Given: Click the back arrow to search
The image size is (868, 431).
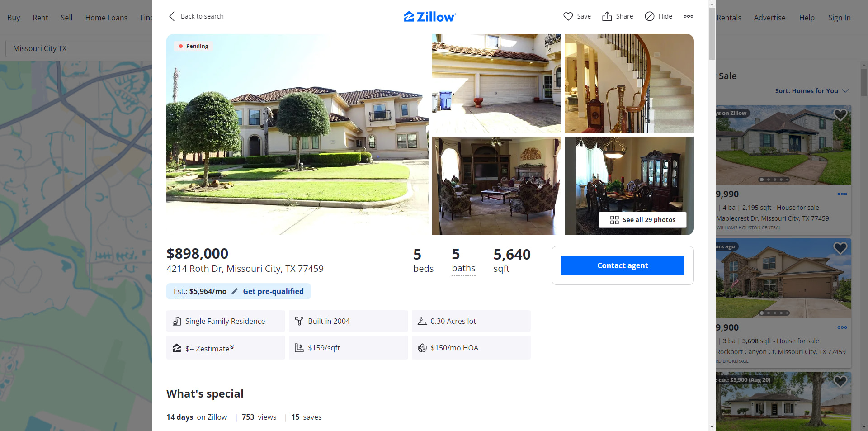Looking at the screenshot, I should point(171,16).
